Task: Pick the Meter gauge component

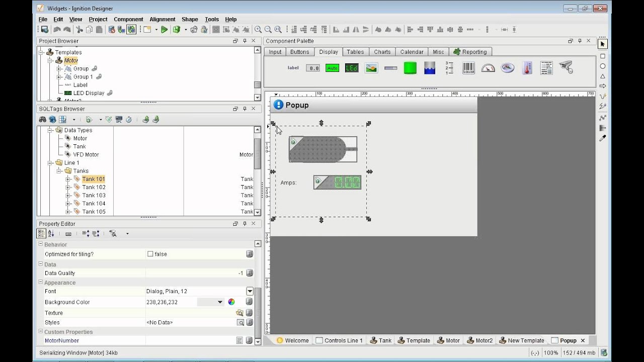Action: (x=488, y=68)
